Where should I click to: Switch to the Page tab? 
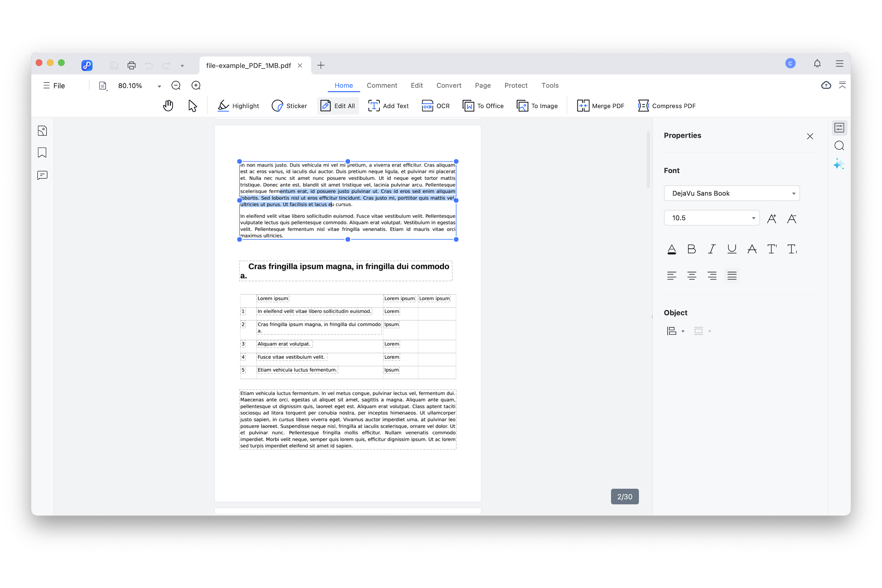483,86
